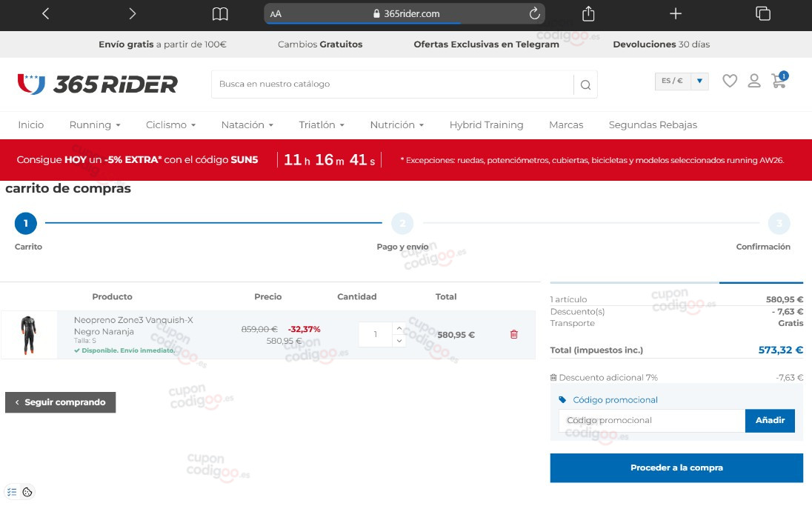Image resolution: width=812 pixels, height=509 pixels.
Task: Focus the 'Busca en nuestro catálogo' search field
Action: click(393, 84)
